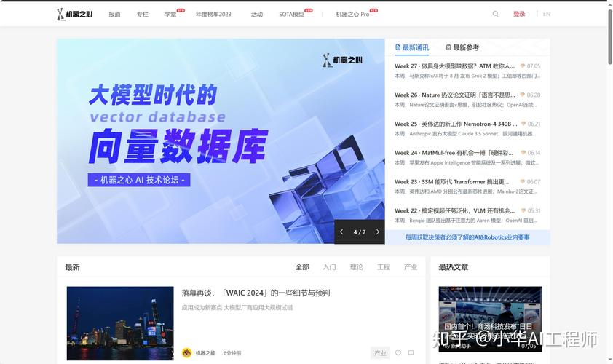Click the 最新 section heading
The image size is (613, 364).
click(x=72, y=267)
